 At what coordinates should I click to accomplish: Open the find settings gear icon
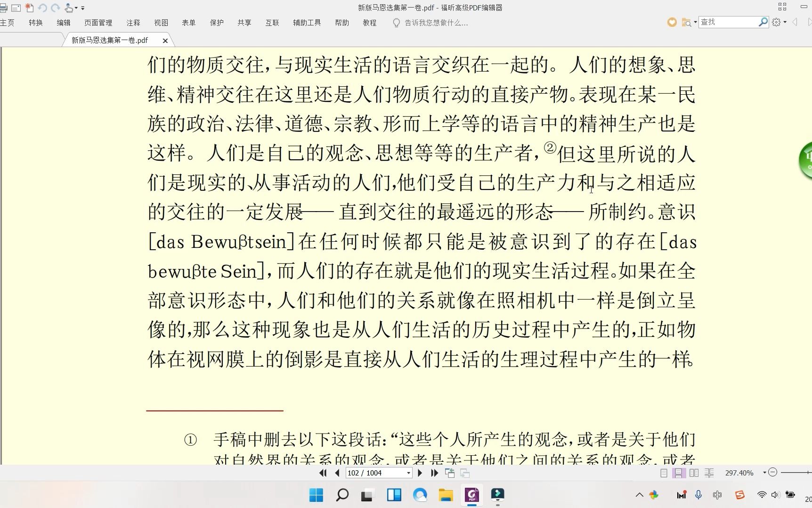pos(777,22)
